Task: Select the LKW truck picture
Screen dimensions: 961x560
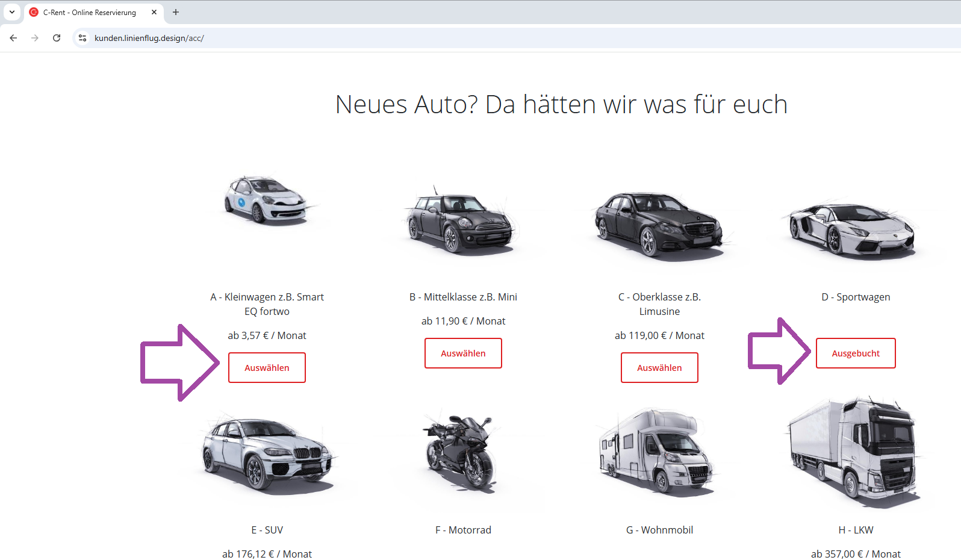Action: [855, 452]
